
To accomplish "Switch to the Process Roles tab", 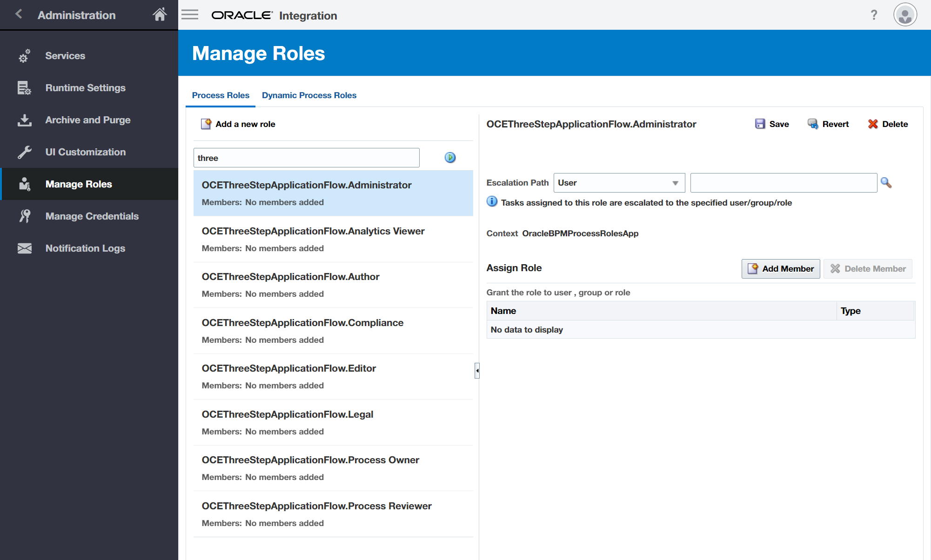I will (x=221, y=95).
